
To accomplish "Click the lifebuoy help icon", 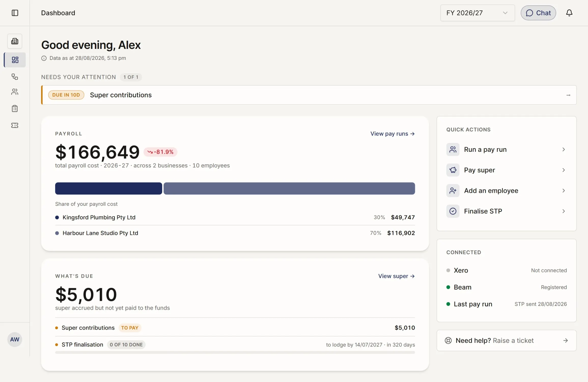I will 448,340.
